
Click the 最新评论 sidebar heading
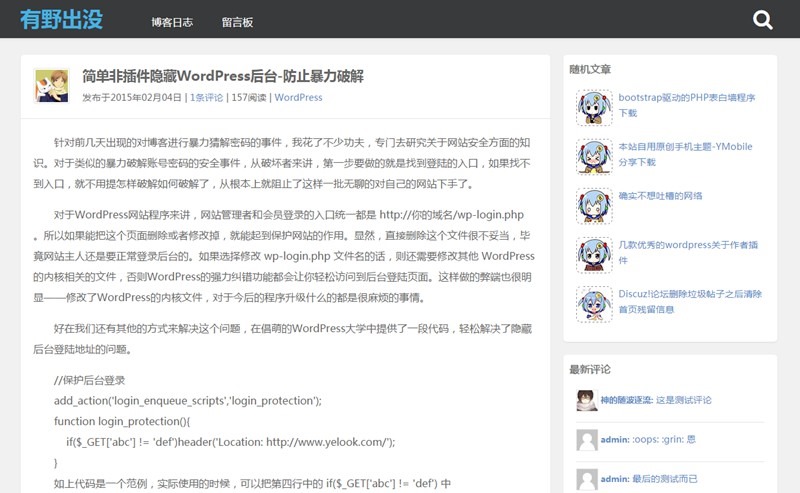pos(590,369)
